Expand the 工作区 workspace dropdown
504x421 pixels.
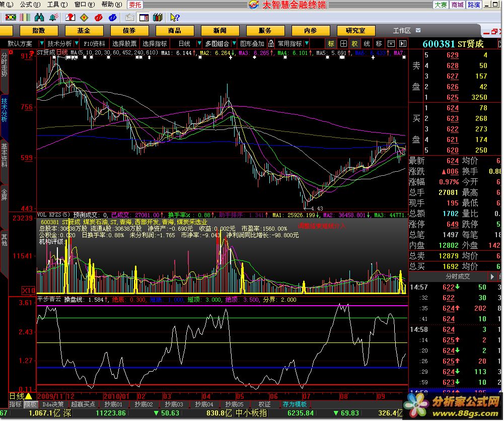pos(418,31)
